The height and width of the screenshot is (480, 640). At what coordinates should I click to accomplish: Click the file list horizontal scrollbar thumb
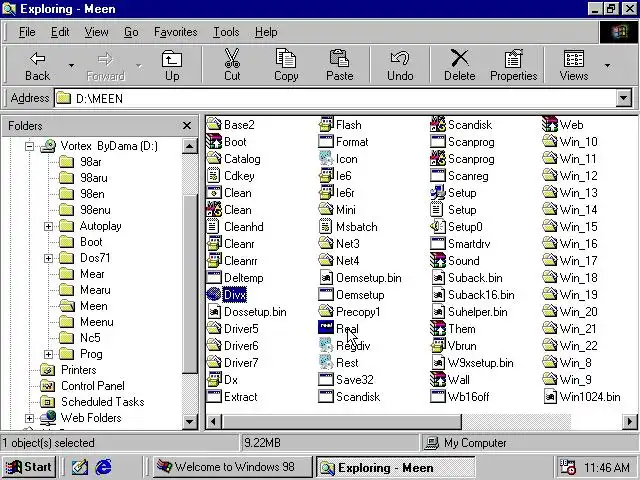(x=341, y=421)
